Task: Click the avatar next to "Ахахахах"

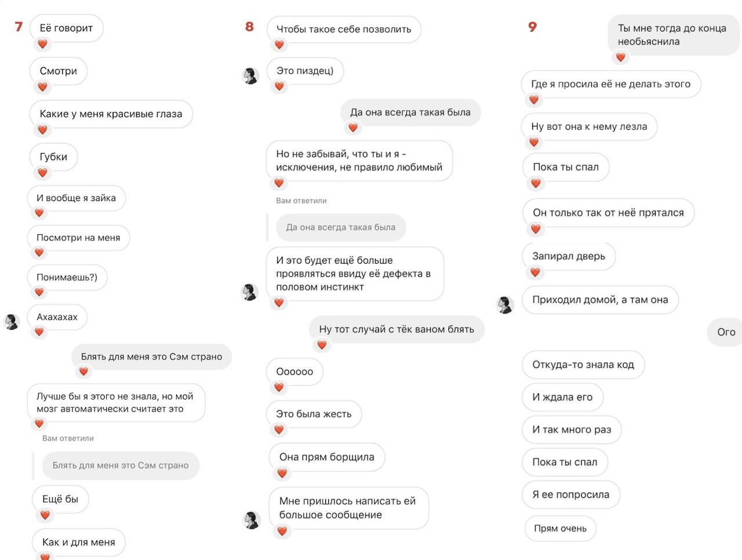Action: coord(12,322)
